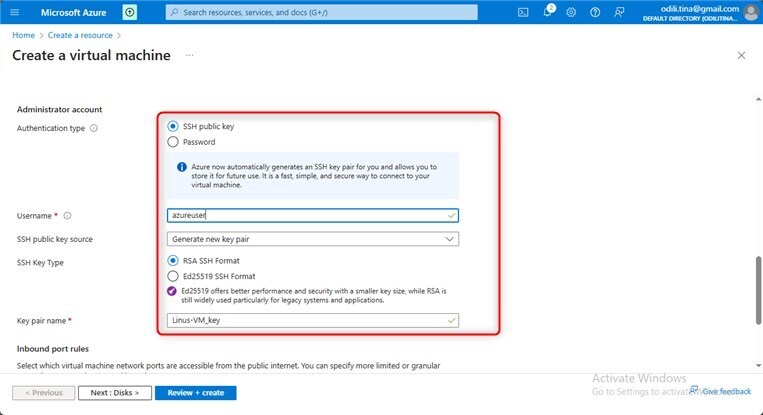This screenshot has width=763, height=415.
Task: Launch Cloud Shell from the top bar
Action: [x=523, y=12]
